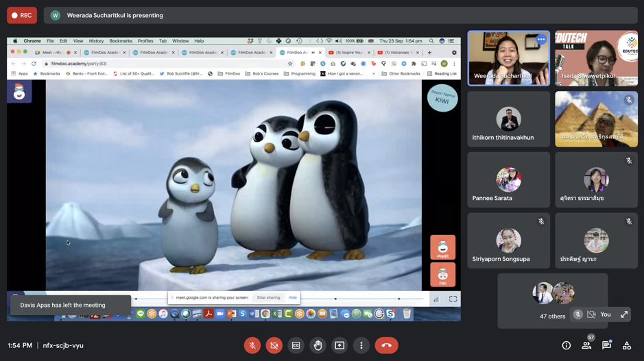644x361 pixels.
Task: Open Skype icon in the Mac dock
Action: [x=391, y=314]
